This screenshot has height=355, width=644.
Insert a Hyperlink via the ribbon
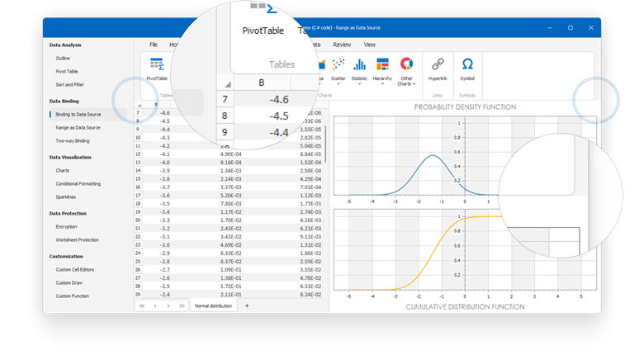tap(438, 69)
